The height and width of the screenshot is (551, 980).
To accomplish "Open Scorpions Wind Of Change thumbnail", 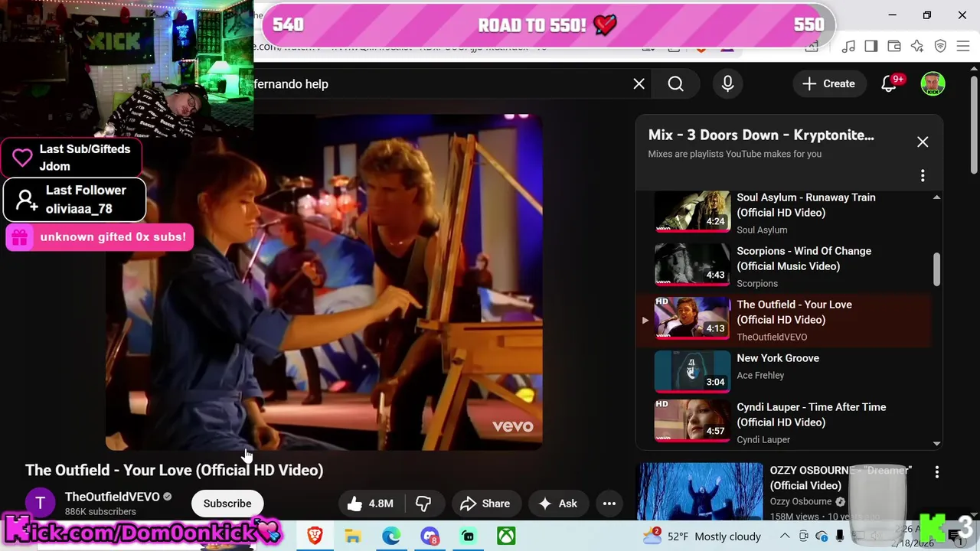I will 692,264.
